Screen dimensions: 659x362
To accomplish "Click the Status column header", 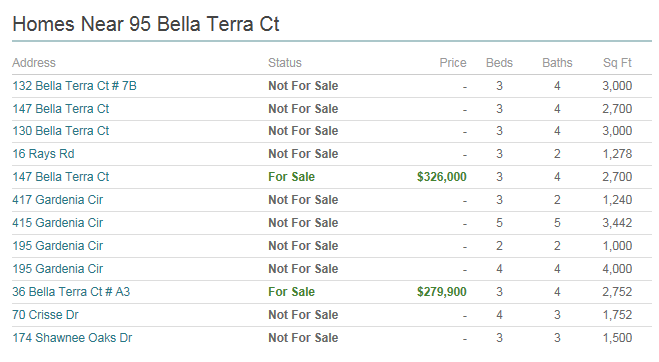I will [x=285, y=63].
